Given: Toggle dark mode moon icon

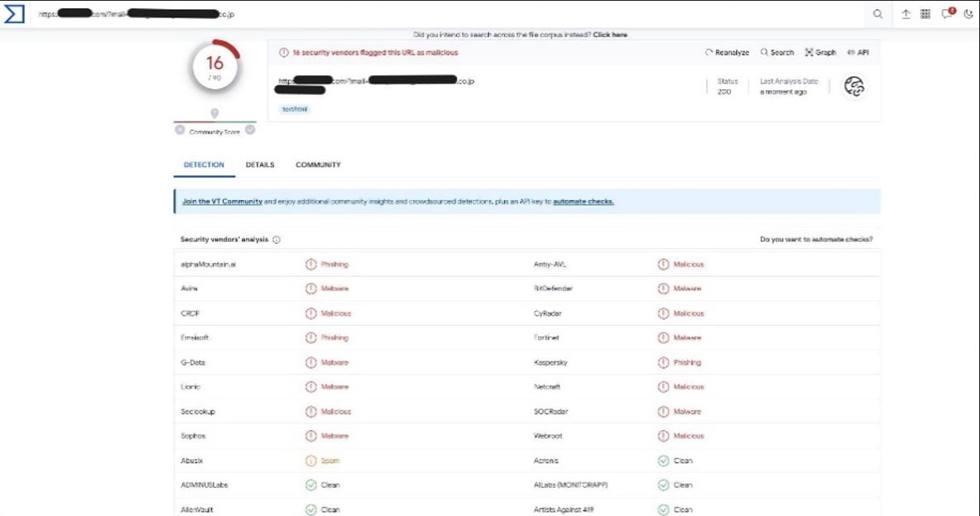Looking at the screenshot, I should 968,14.
